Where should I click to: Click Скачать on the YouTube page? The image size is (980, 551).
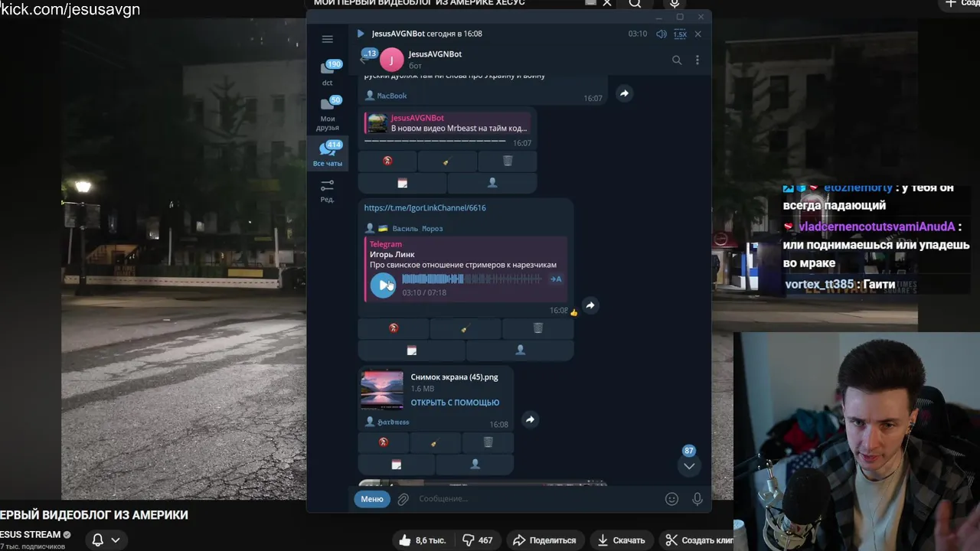pyautogui.click(x=621, y=540)
